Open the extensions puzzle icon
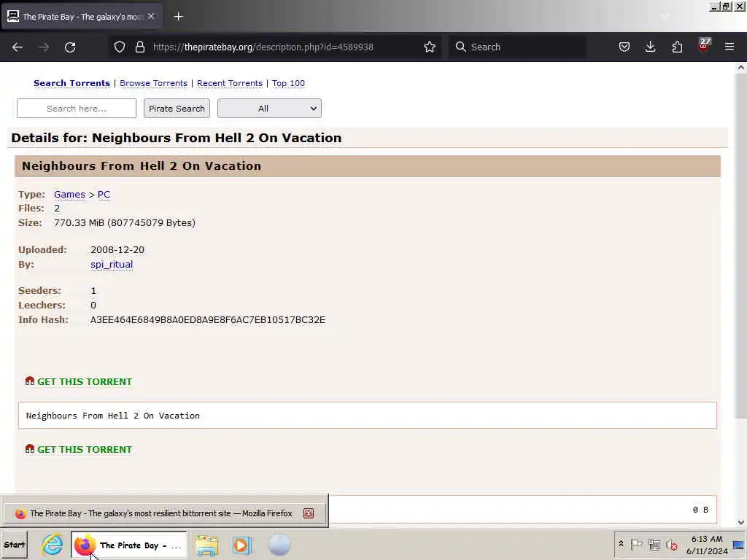Screen dimensions: 747x560 (x=677, y=47)
